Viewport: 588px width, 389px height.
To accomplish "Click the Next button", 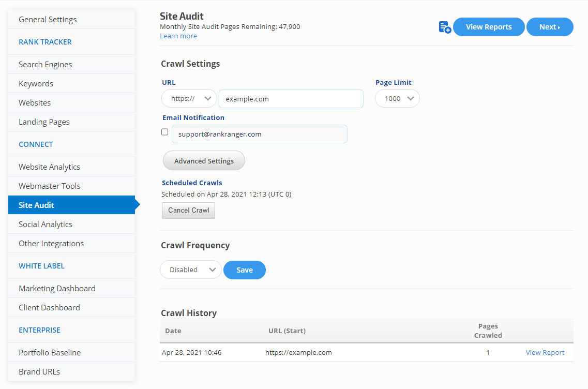I will [x=549, y=27].
